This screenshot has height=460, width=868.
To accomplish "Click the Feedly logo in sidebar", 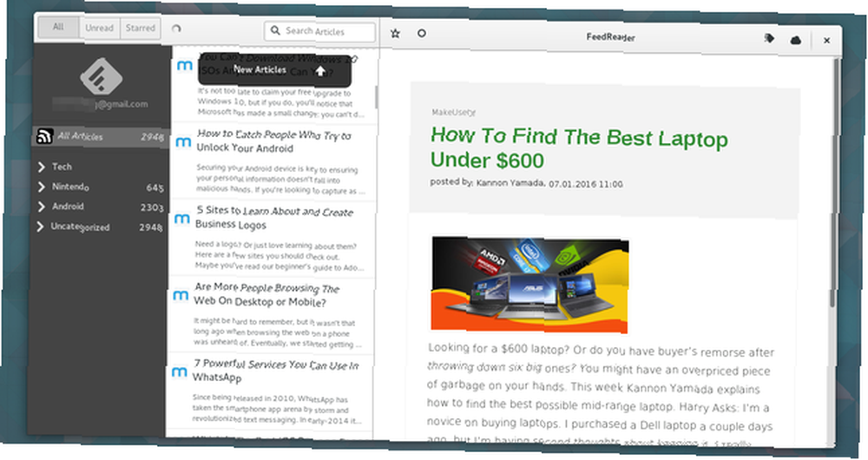I will click(101, 76).
